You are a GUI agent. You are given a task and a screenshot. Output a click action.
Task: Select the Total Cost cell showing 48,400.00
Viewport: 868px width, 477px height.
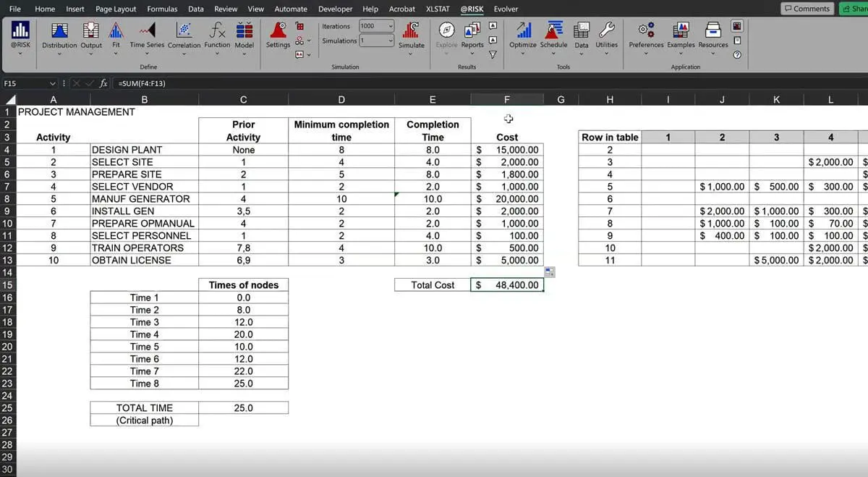click(507, 285)
